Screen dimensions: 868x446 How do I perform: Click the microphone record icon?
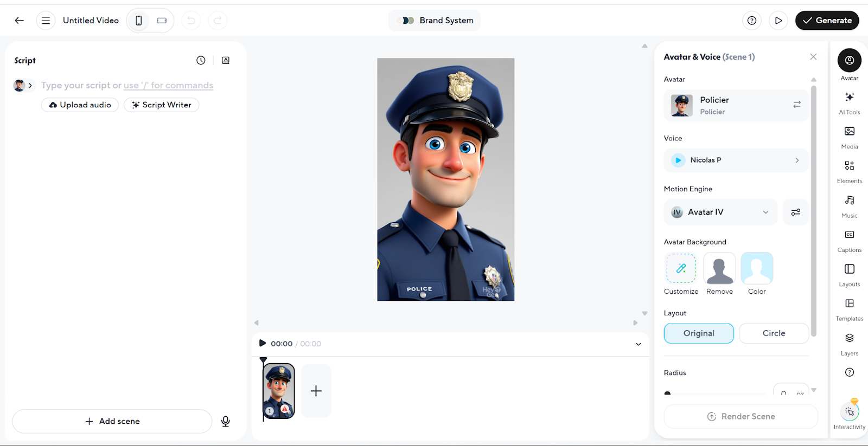click(226, 421)
